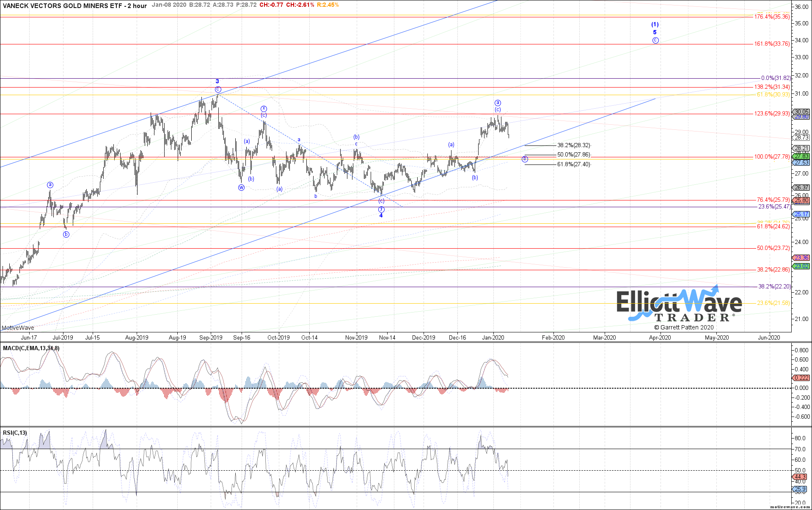Select the '176.4%(35.36)' Fibonacci label
This screenshot has height=510, width=812.
pos(772,17)
